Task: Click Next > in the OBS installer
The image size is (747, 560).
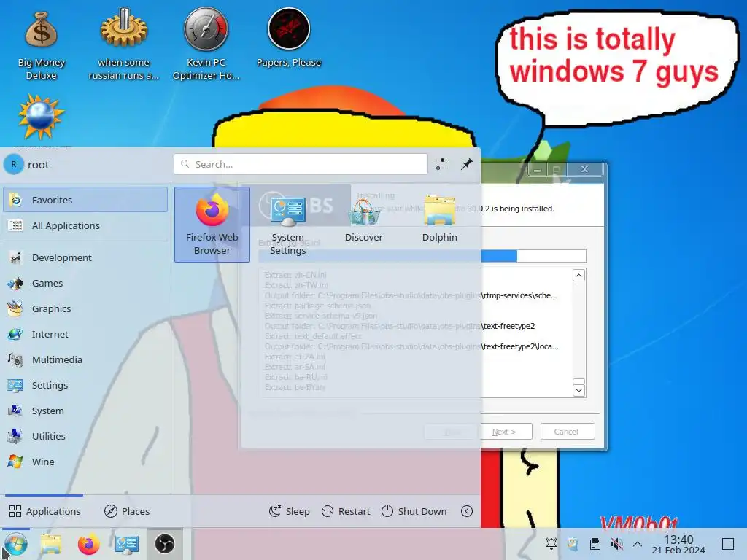Action: point(505,432)
